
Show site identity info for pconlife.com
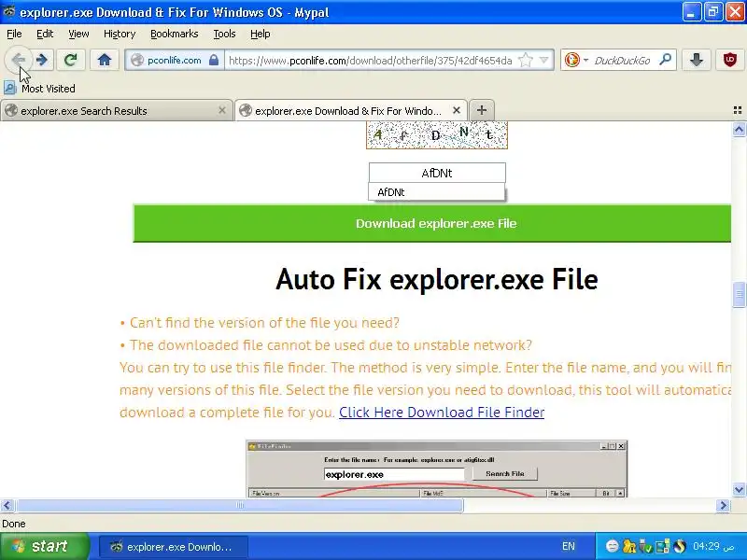(x=175, y=60)
